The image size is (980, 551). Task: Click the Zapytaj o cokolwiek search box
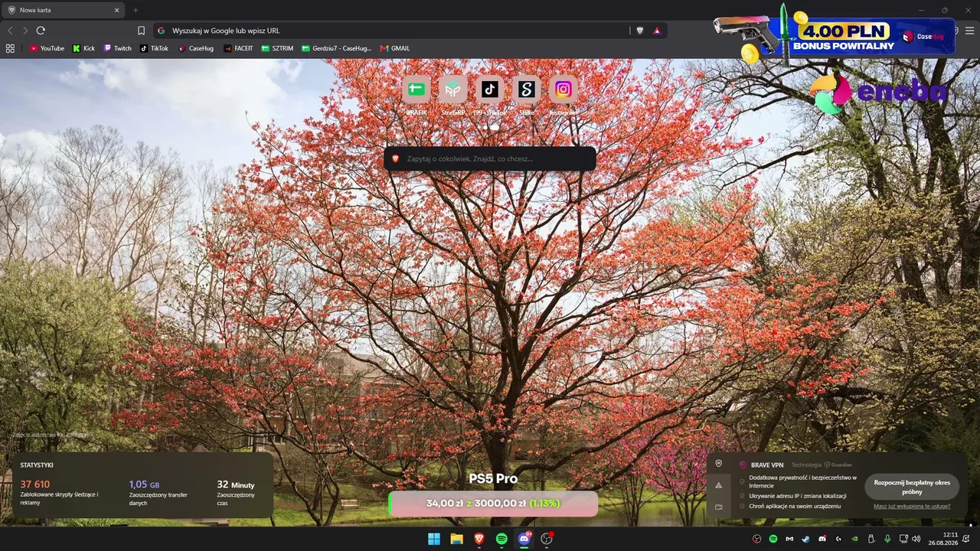coord(490,158)
